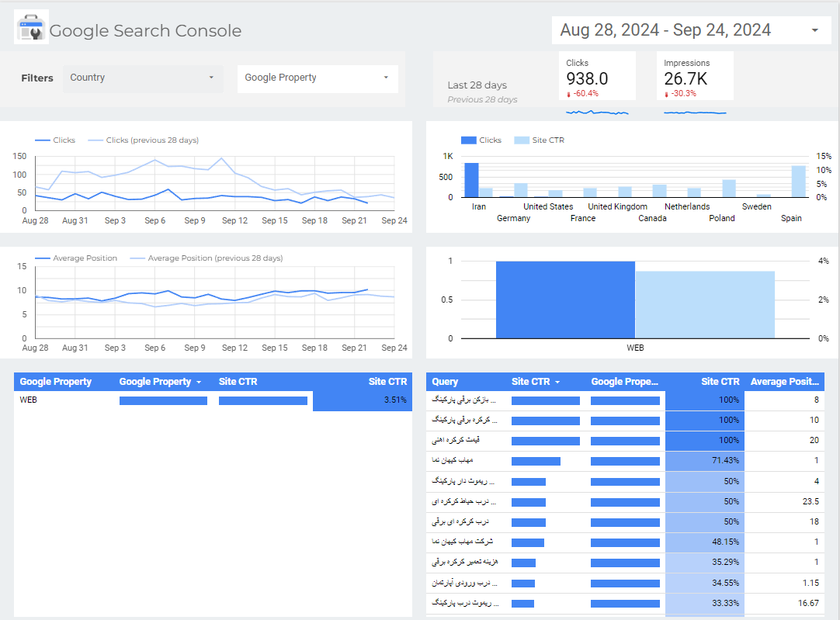Image resolution: width=840 pixels, height=620 pixels.
Task: Click the red down arrow next to -30.3%
Action: tap(666, 94)
